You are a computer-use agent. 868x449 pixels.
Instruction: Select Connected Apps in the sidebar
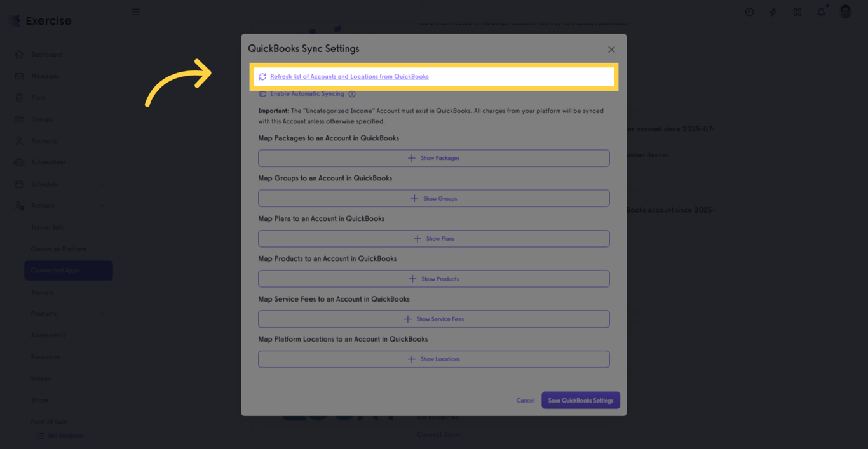(69, 271)
